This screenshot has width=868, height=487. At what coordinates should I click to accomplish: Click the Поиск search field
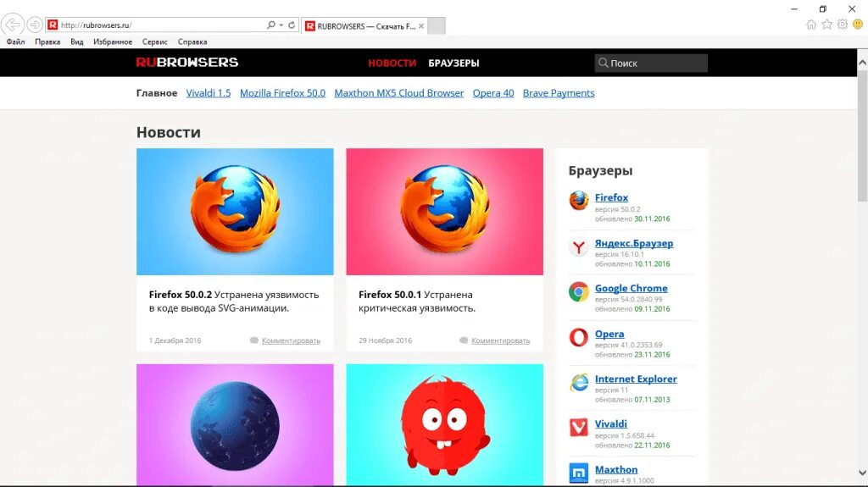651,63
